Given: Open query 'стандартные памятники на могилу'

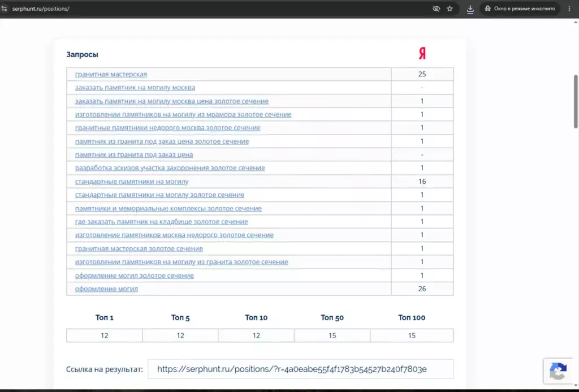Looking at the screenshot, I should [132, 182].
